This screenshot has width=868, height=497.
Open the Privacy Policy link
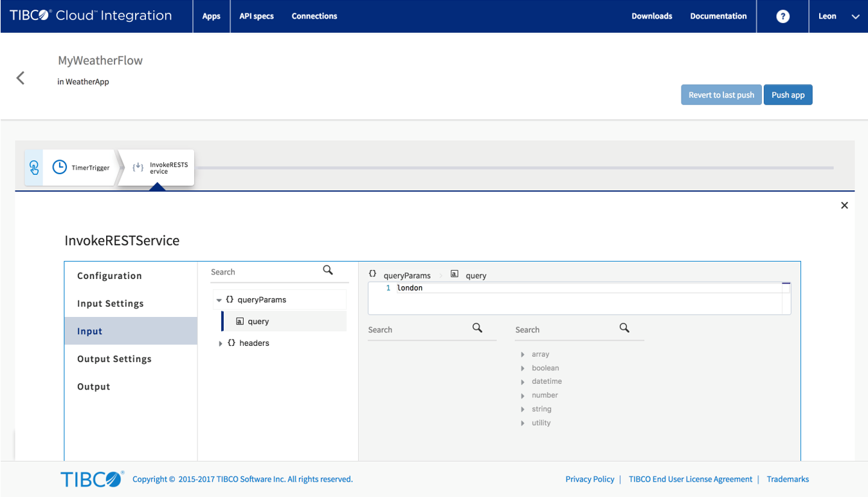pos(590,479)
